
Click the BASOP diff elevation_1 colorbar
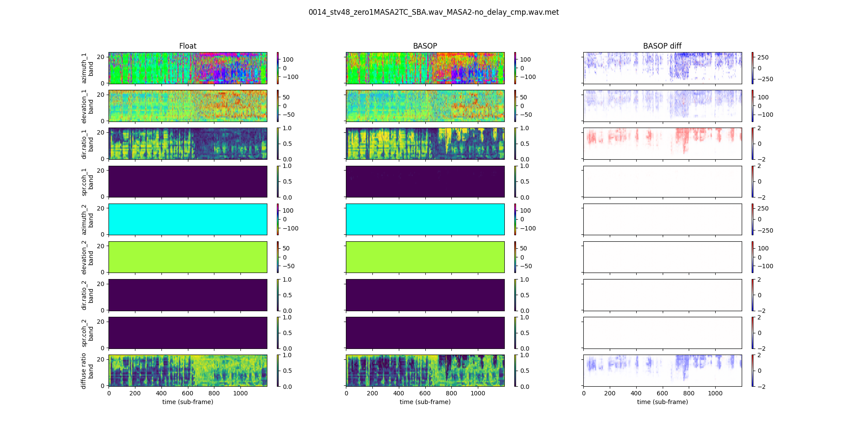[x=753, y=106]
